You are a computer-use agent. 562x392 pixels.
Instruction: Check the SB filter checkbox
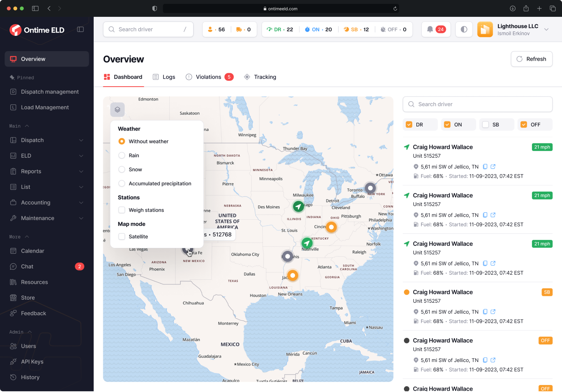(486, 125)
